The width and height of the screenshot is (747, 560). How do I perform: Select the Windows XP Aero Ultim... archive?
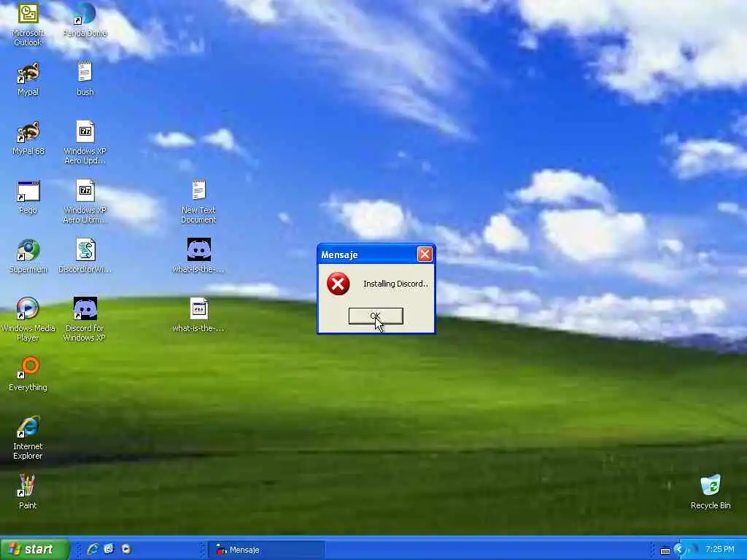pos(85,201)
